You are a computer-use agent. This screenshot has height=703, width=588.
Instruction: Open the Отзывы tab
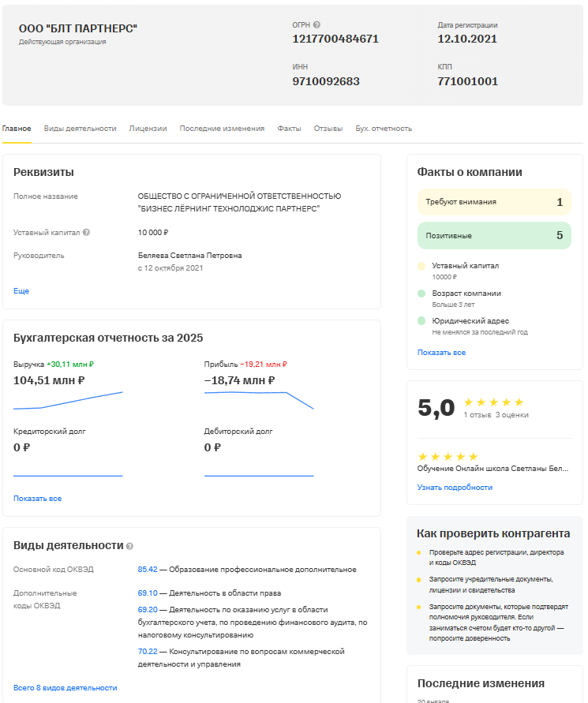[x=328, y=129]
